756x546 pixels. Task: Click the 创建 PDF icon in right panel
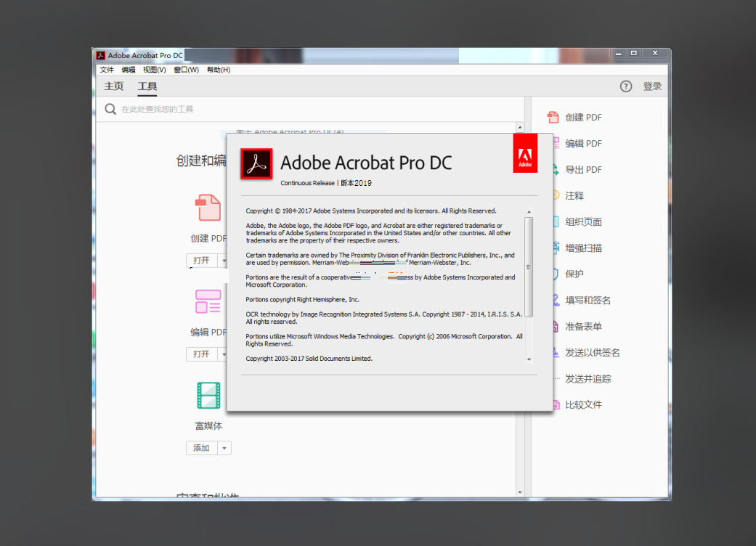point(553,117)
